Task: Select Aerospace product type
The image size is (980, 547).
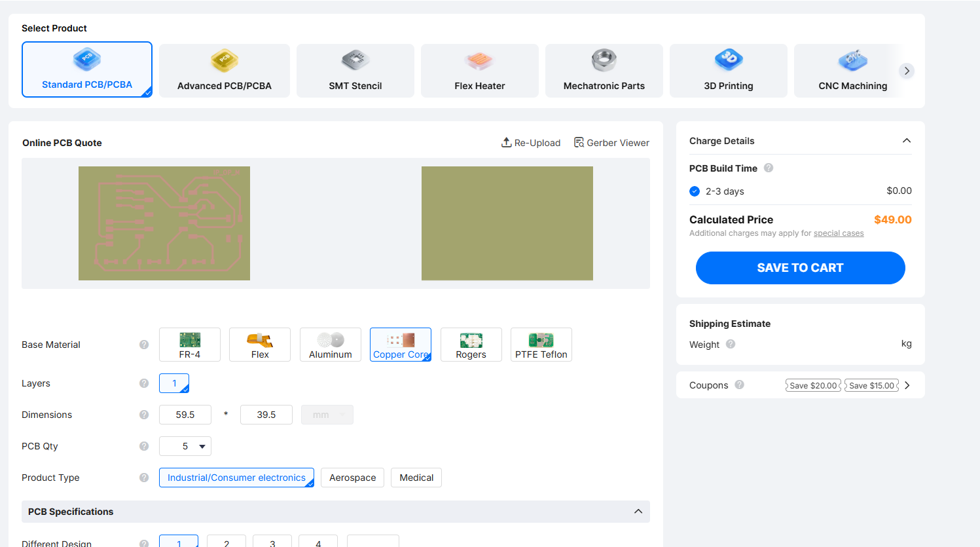Action: click(353, 478)
